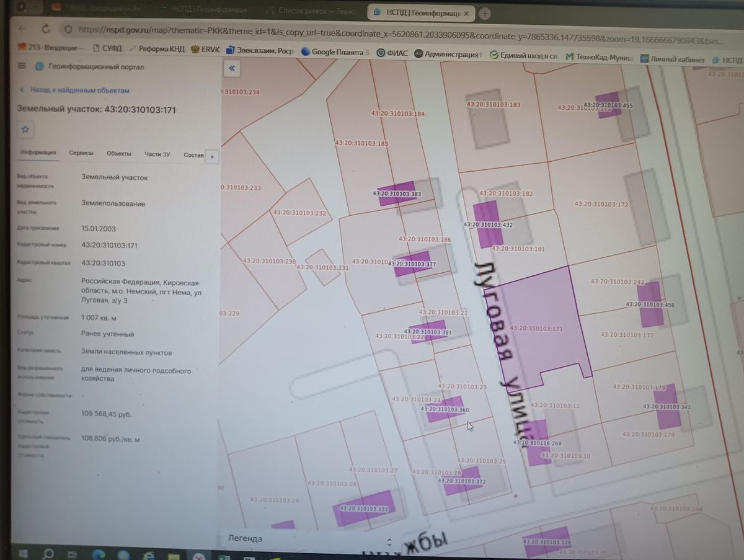
Task: Close the active НСПД browser tab
Action: click(x=466, y=13)
